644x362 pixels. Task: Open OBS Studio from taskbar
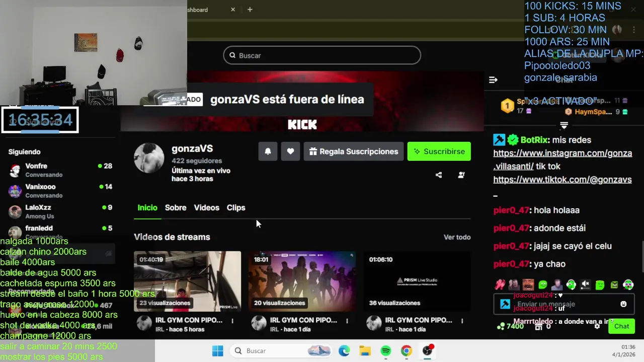click(428, 351)
